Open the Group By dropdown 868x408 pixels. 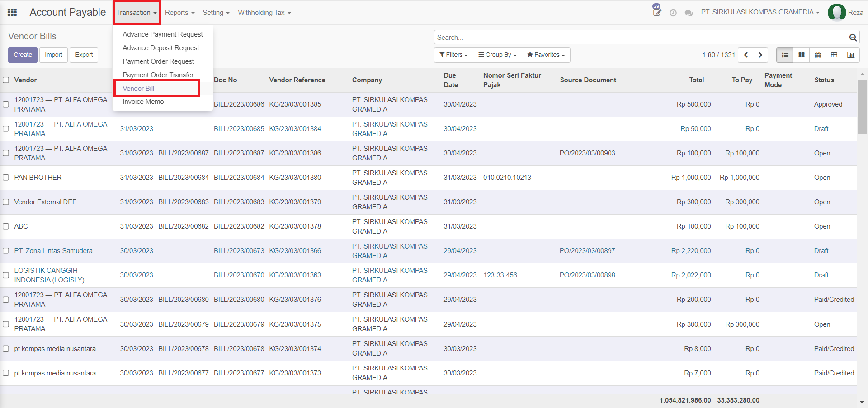coord(497,55)
